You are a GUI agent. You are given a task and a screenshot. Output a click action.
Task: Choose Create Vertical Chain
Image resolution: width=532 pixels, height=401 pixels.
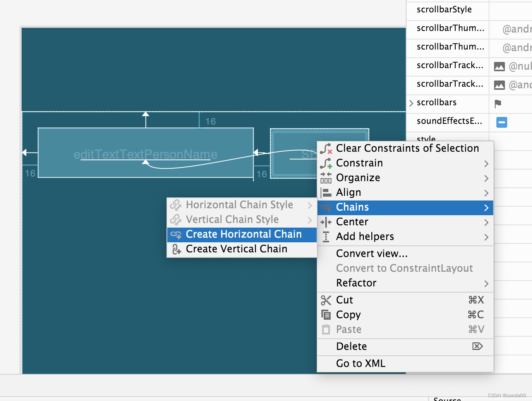[242, 249]
